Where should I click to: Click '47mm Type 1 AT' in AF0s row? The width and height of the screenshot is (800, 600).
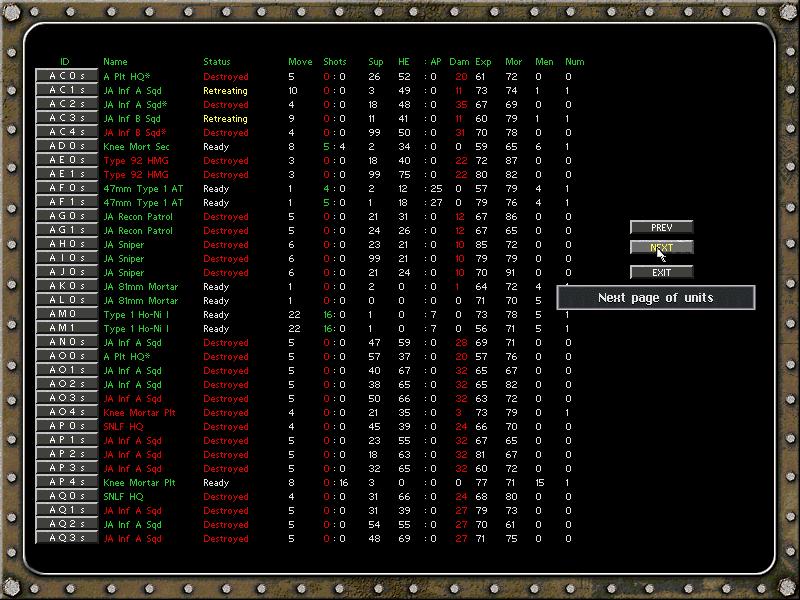[143, 189]
